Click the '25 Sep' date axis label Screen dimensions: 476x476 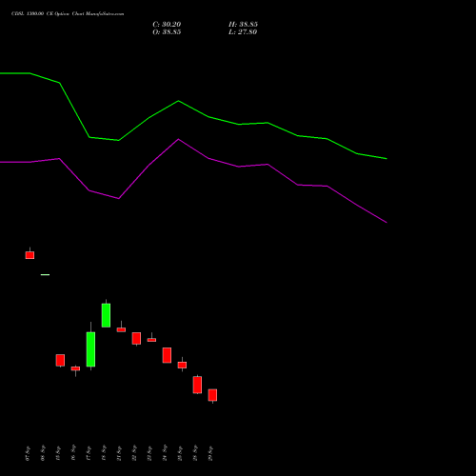tap(180, 453)
